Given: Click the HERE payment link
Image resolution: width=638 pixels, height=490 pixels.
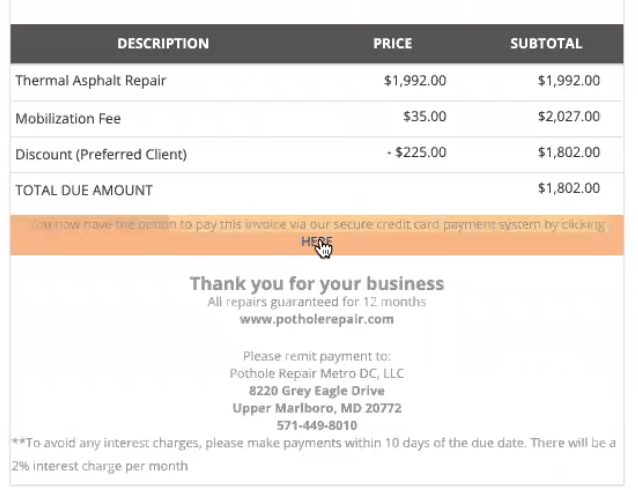Looking at the screenshot, I should point(317,241).
